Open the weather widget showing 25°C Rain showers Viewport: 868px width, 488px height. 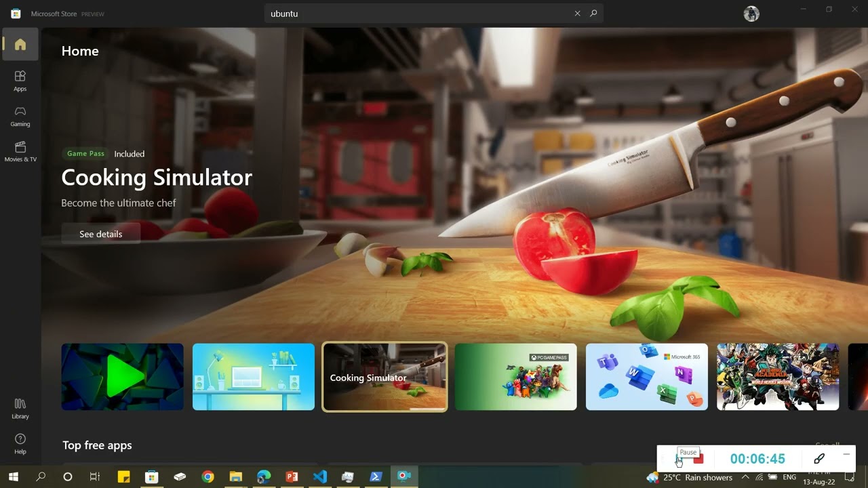(690, 477)
